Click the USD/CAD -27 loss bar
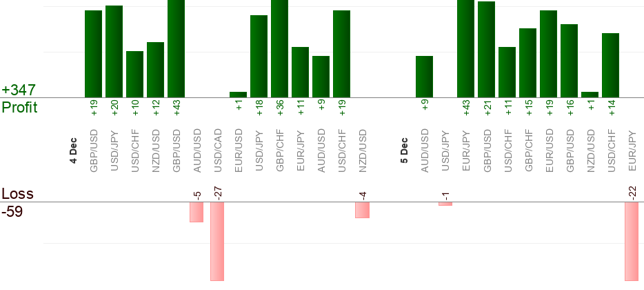This screenshot has height=290, width=644. [x=217, y=241]
